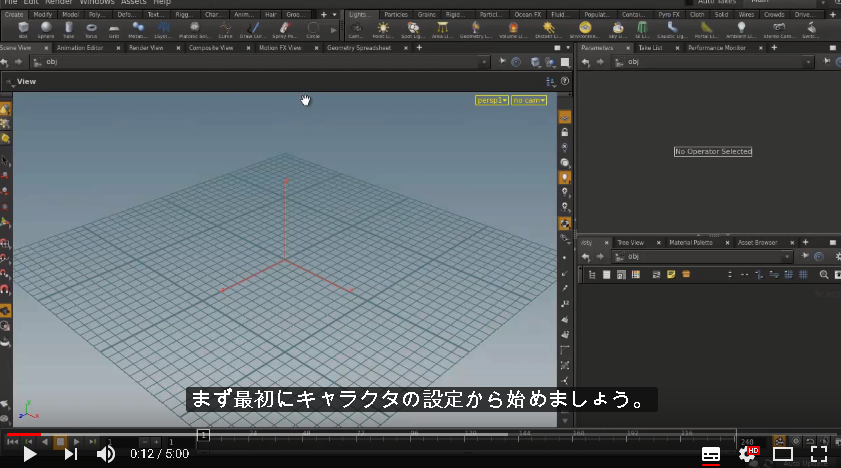Switch to the Render View tab
The width and height of the screenshot is (841, 468).
click(146, 48)
